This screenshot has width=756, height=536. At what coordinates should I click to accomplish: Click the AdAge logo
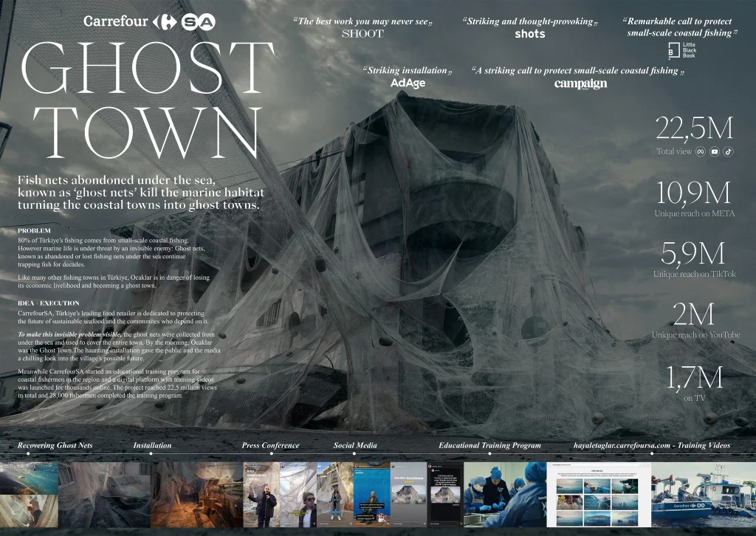pyautogui.click(x=408, y=83)
